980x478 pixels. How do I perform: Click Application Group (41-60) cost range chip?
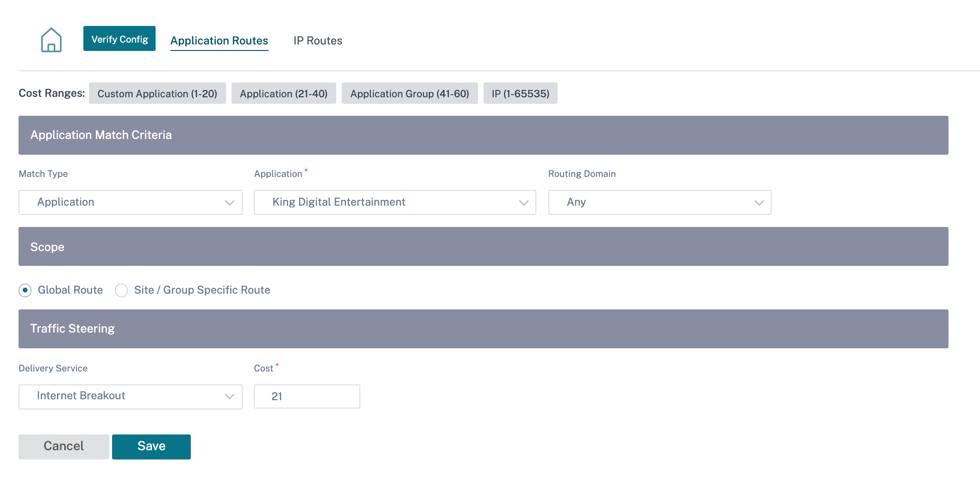[410, 93]
